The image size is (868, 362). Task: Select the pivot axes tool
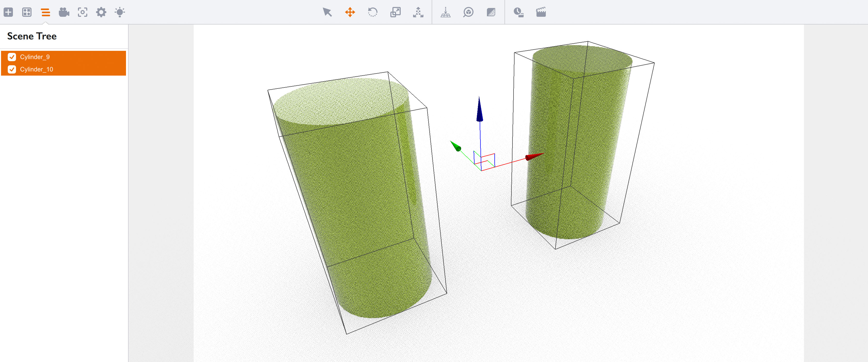[418, 12]
